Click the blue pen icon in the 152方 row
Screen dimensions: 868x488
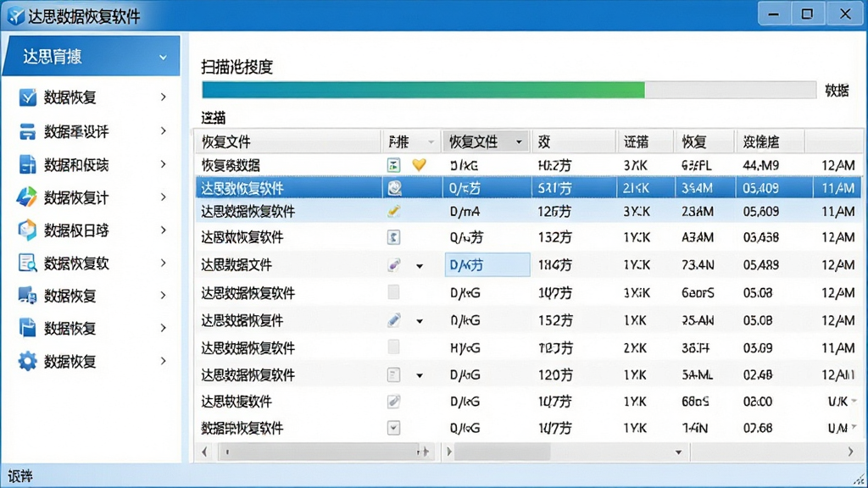(x=393, y=320)
